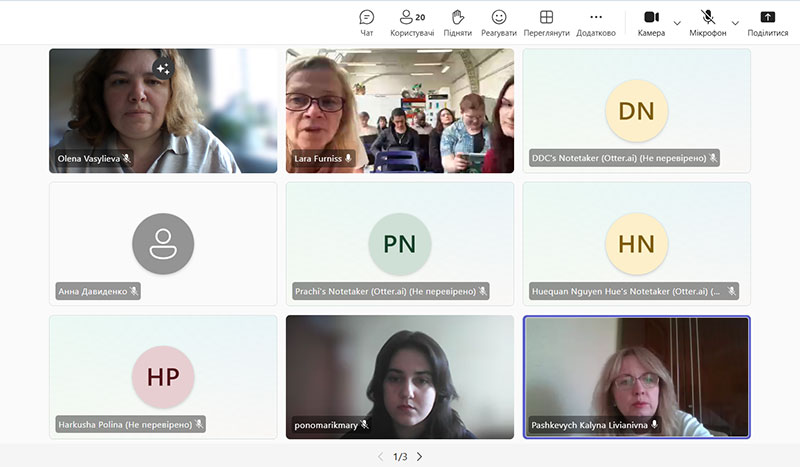
Task: Raise hand with Підняти button
Action: pos(458,23)
